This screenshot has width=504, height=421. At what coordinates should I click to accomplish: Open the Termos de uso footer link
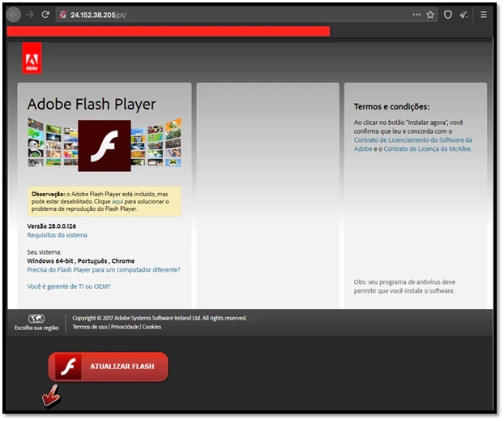coord(90,327)
